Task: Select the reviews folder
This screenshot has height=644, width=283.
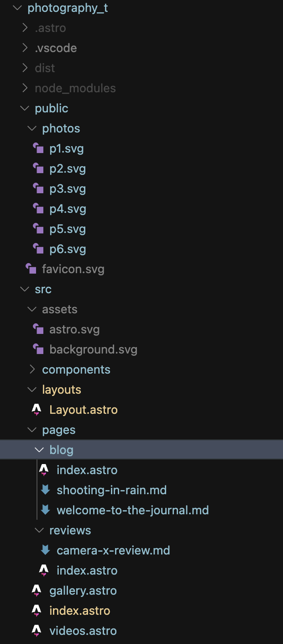Action: pyautogui.click(x=70, y=530)
